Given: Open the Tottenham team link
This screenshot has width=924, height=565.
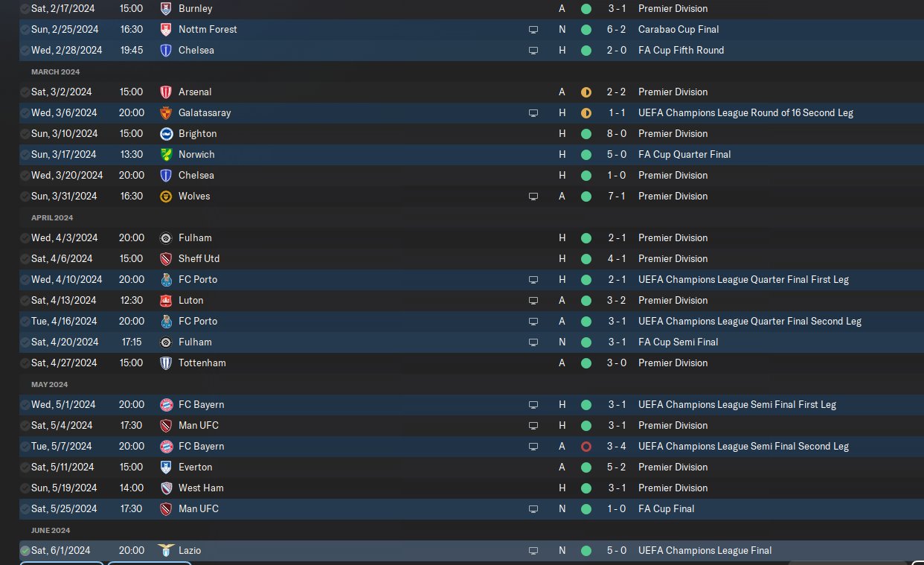Looking at the screenshot, I should [202, 363].
